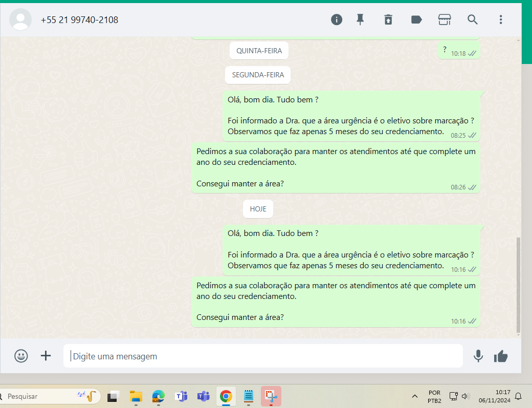Select the 10:16 'Olá, bom dia' message
The height and width of the screenshot is (408, 532).
click(351, 250)
